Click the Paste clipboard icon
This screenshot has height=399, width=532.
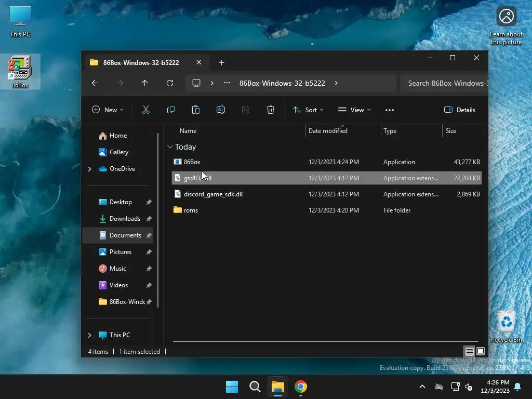(x=196, y=110)
